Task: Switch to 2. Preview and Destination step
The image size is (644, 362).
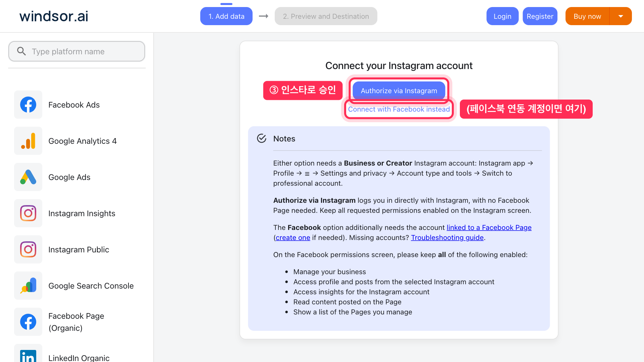Action: [326, 16]
